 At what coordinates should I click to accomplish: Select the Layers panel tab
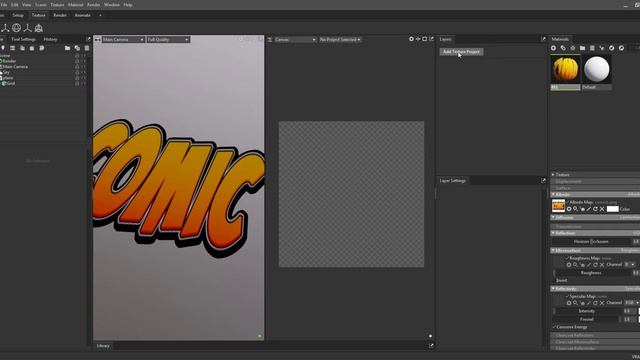[446, 39]
